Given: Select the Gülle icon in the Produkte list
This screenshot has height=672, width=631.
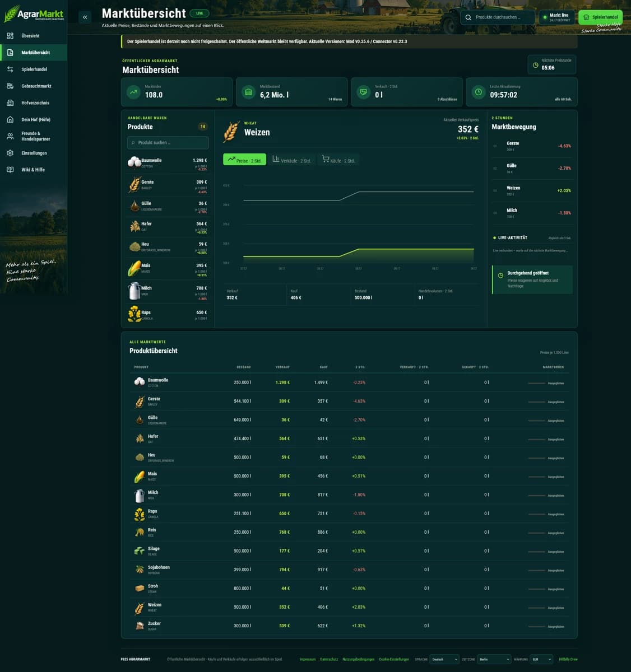Looking at the screenshot, I should pyautogui.click(x=134, y=206).
